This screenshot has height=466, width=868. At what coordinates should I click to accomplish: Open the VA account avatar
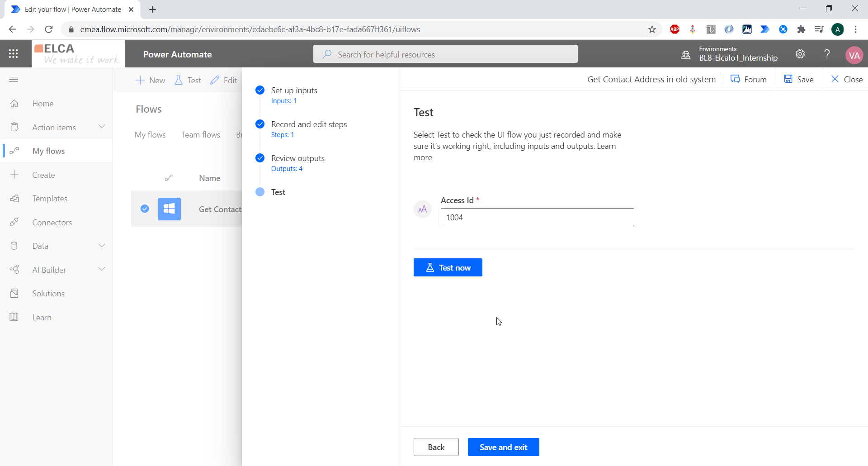tap(854, 55)
